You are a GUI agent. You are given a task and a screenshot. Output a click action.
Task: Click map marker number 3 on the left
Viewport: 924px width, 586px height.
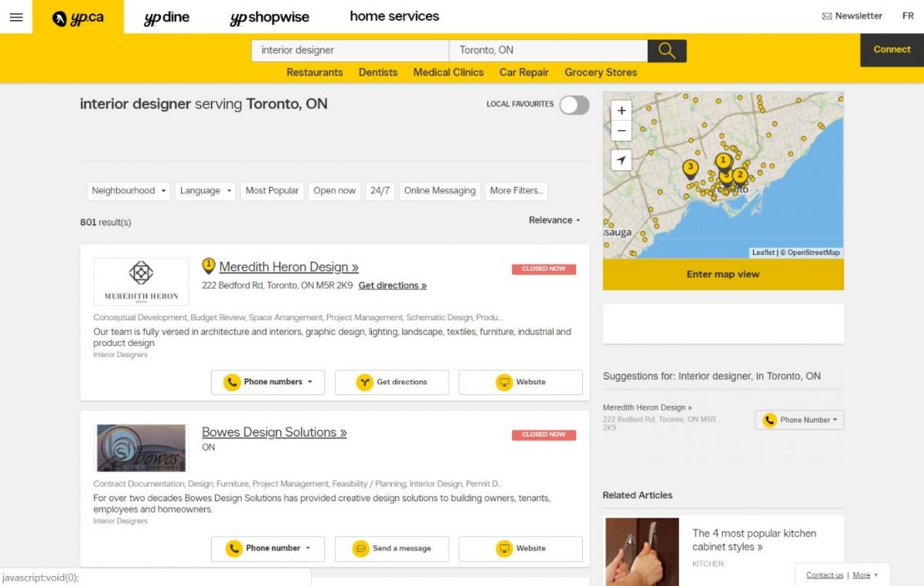point(690,169)
